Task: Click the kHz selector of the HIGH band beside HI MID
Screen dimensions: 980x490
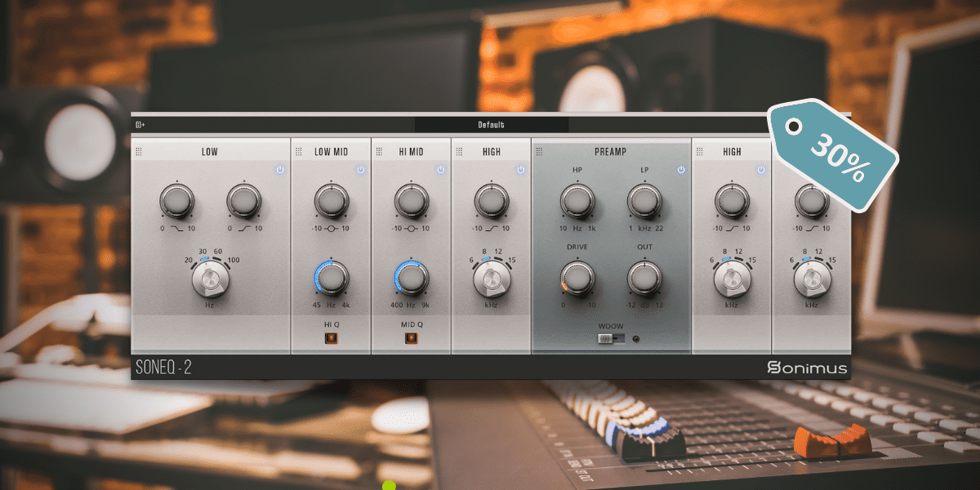Action: tap(492, 280)
